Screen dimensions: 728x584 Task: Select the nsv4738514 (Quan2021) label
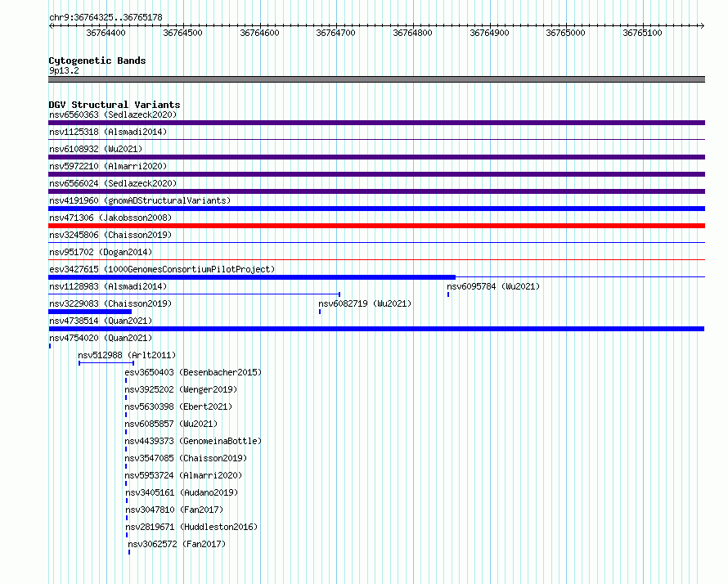point(101,321)
